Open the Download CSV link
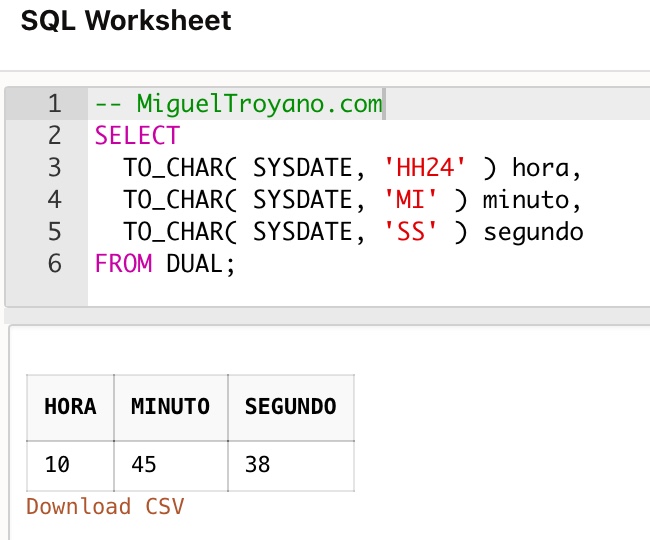The height and width of the screenshot is (540, 650). click(105, 506)
